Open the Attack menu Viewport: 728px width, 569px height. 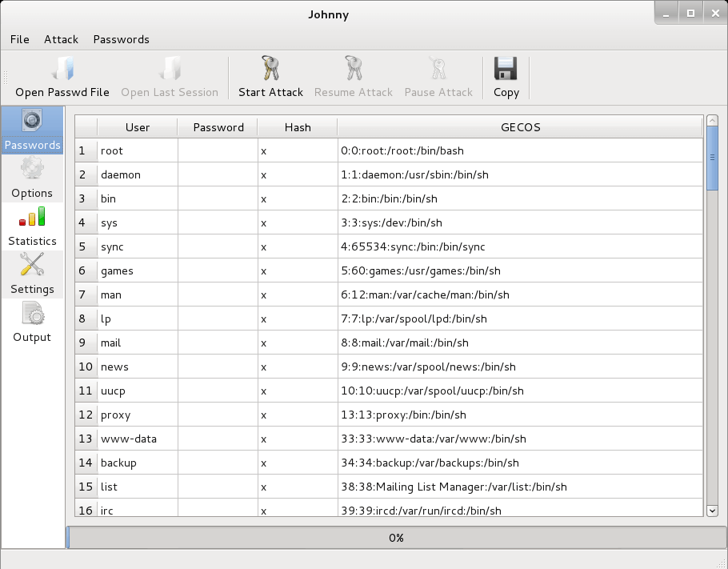coord(61,39)
